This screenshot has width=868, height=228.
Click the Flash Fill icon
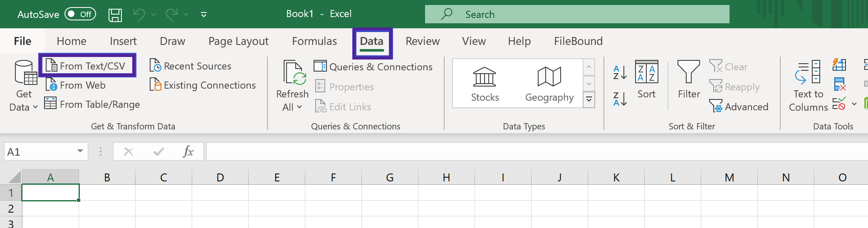click(839, 64)
